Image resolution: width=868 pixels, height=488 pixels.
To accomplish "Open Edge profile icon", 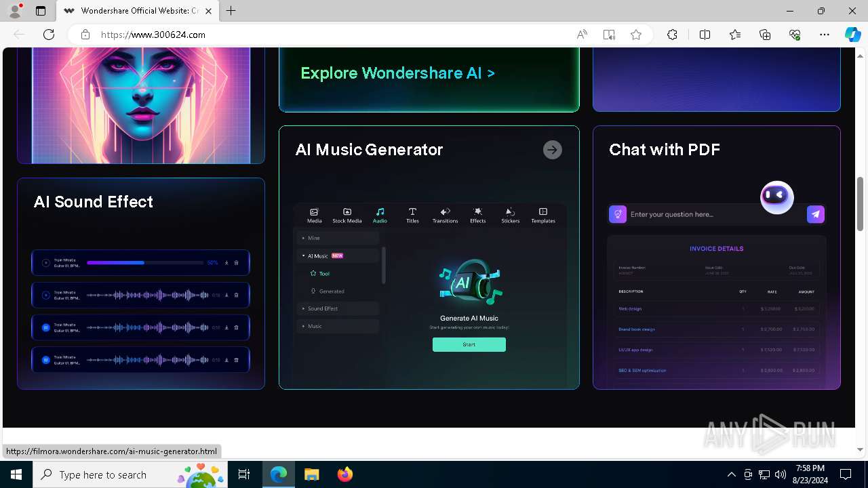I will point(14,11).
